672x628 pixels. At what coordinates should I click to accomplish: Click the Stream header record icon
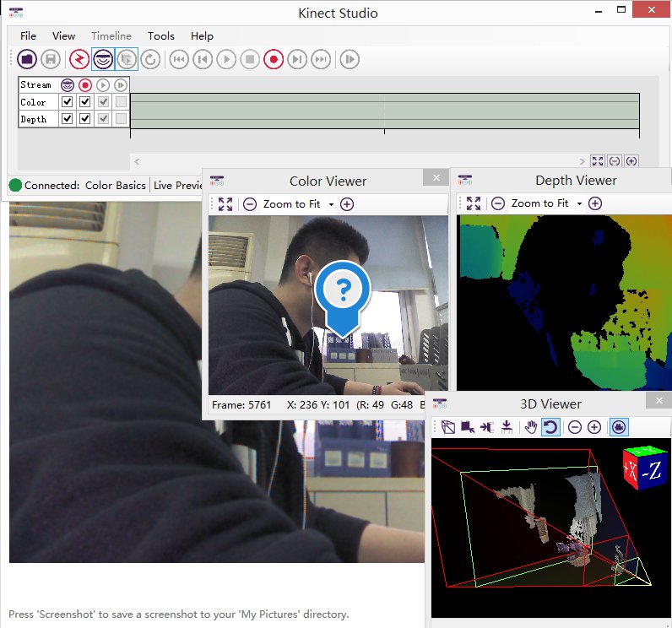(x=85, y=85)
